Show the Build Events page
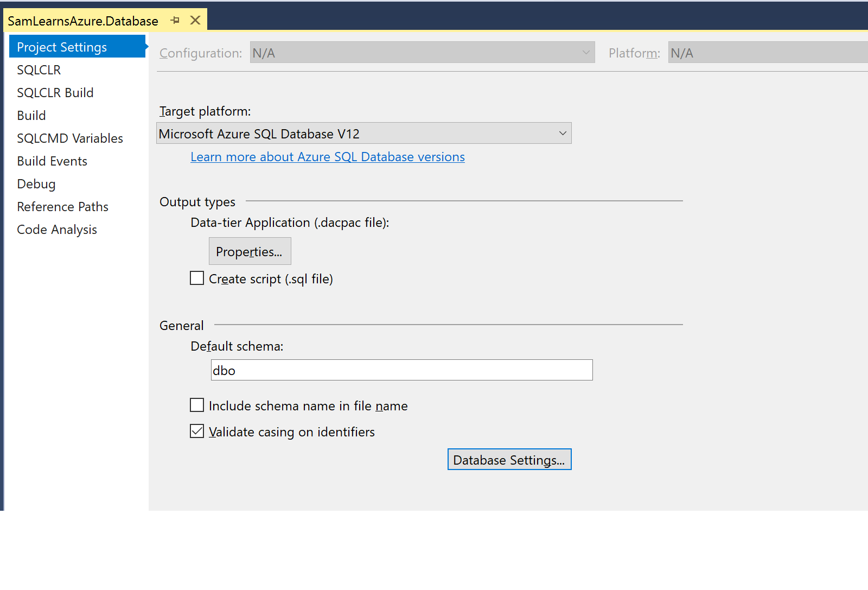Screen dimensions: 868x590 point(52,161)
